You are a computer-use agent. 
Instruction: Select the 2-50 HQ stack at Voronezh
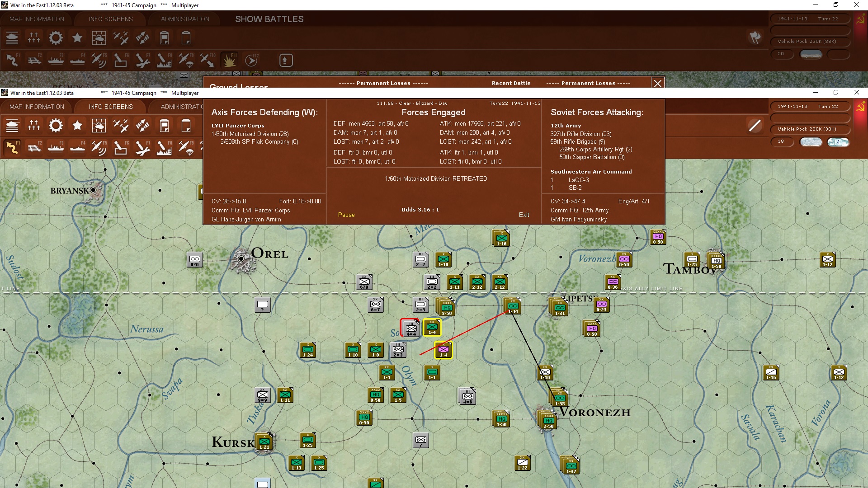(x=547, y=420)
